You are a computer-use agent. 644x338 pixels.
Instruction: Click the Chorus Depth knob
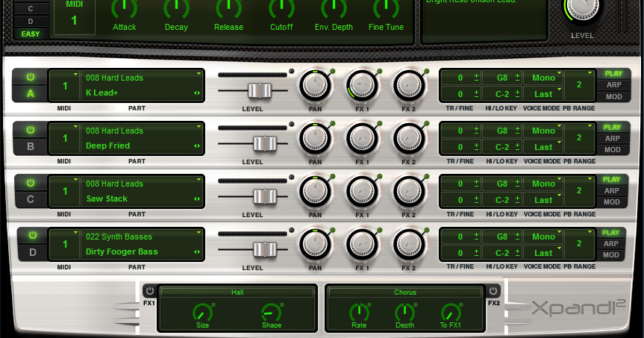point(404,313)
